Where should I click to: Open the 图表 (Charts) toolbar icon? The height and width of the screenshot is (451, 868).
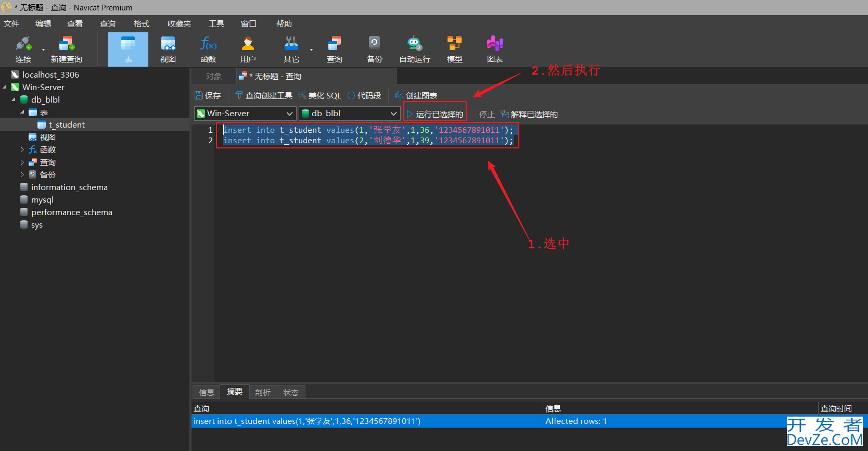click(495, 49)
